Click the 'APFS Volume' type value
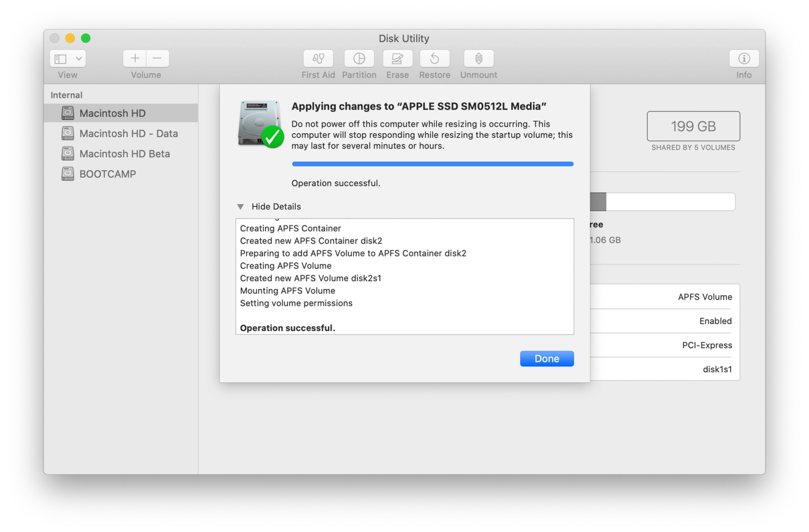The width and height of the screenshot is (809, 532). (705, 297)
